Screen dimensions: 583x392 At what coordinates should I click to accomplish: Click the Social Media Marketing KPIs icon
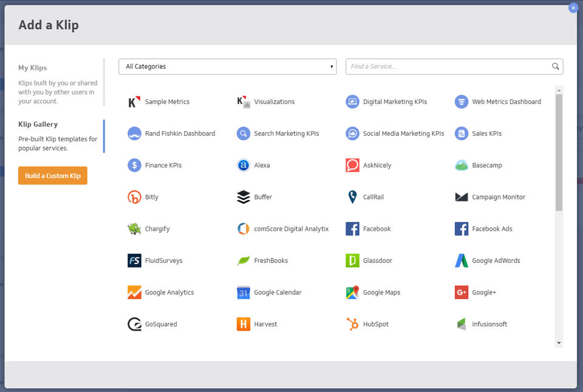tap(352, 133)
